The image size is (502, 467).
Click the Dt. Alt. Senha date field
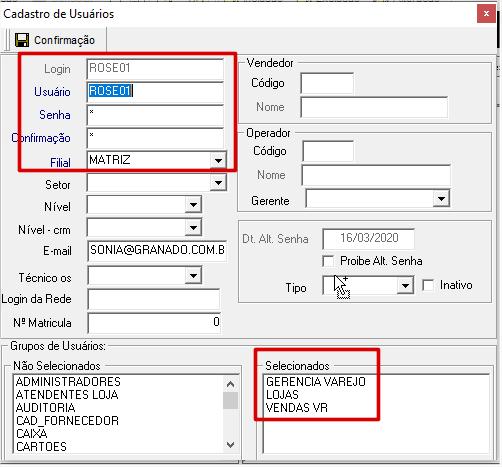(x=369, y=239)
